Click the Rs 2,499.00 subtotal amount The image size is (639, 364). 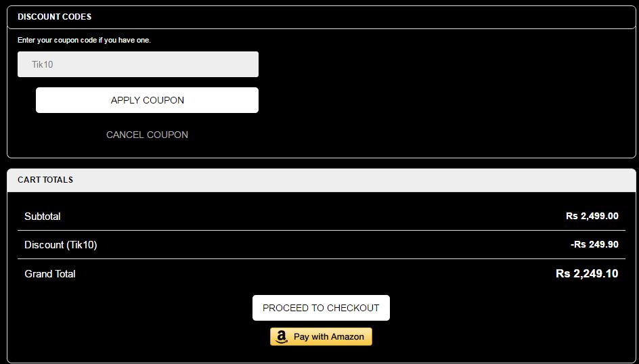592,217
